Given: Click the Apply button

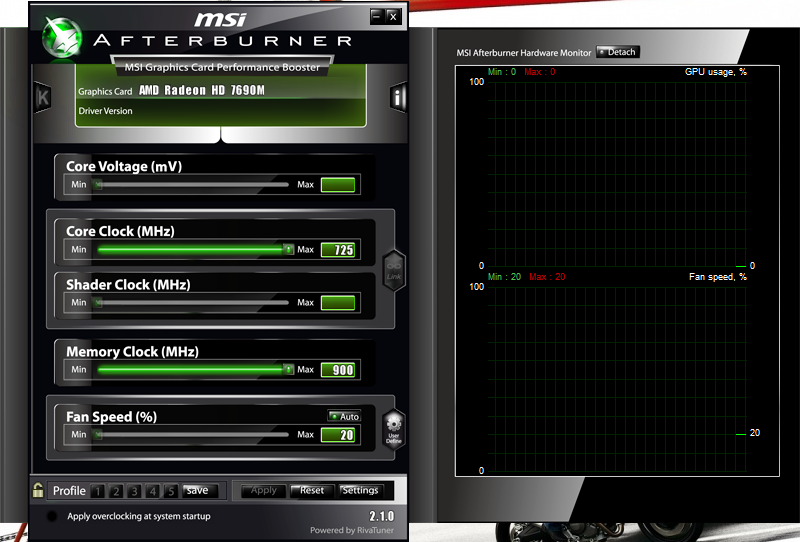Looking at the screenshot, I should [x=263, y=490].
